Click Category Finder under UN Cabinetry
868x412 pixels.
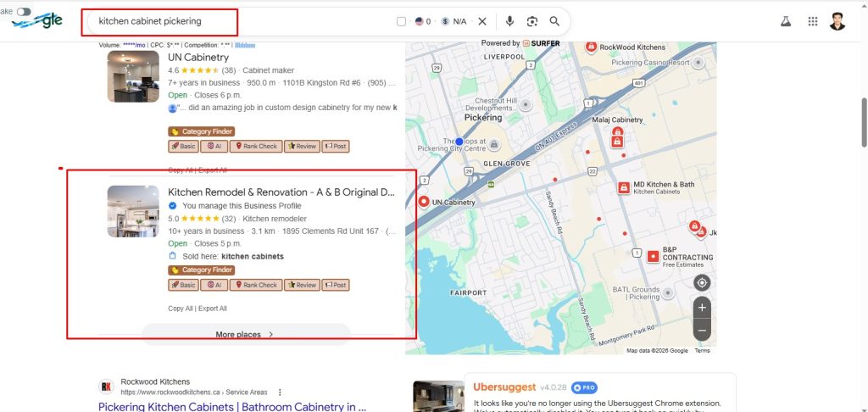(201, 131)
